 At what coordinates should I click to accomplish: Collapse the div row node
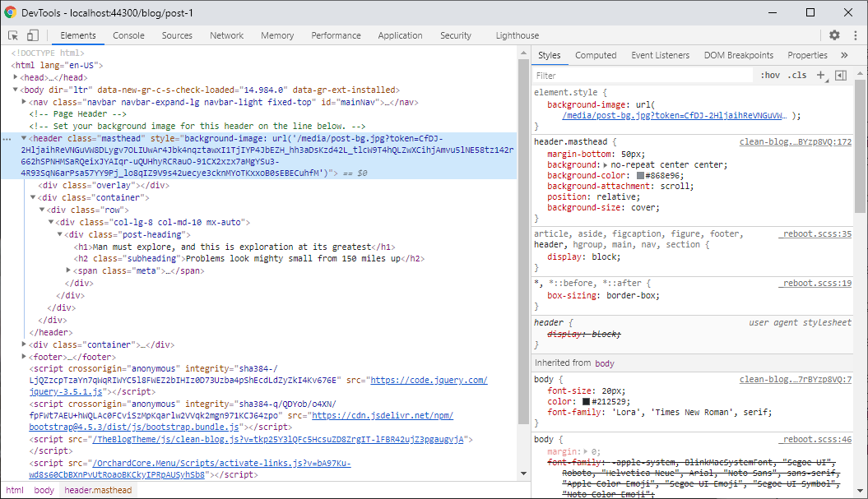coord(41,210)
